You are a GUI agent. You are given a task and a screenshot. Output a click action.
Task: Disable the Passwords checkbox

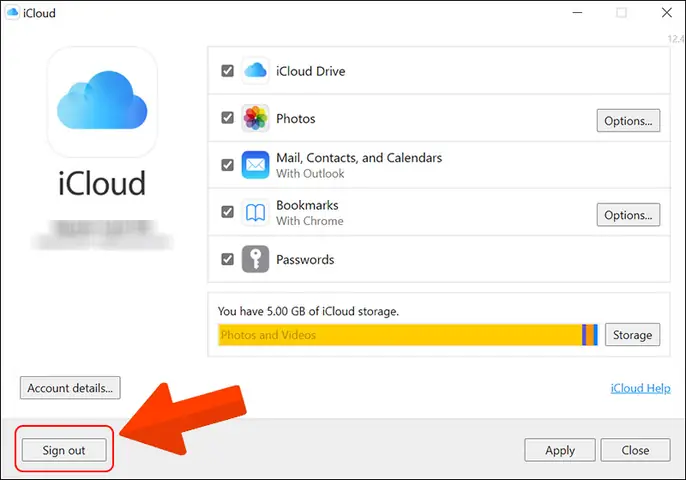[228, 259]
